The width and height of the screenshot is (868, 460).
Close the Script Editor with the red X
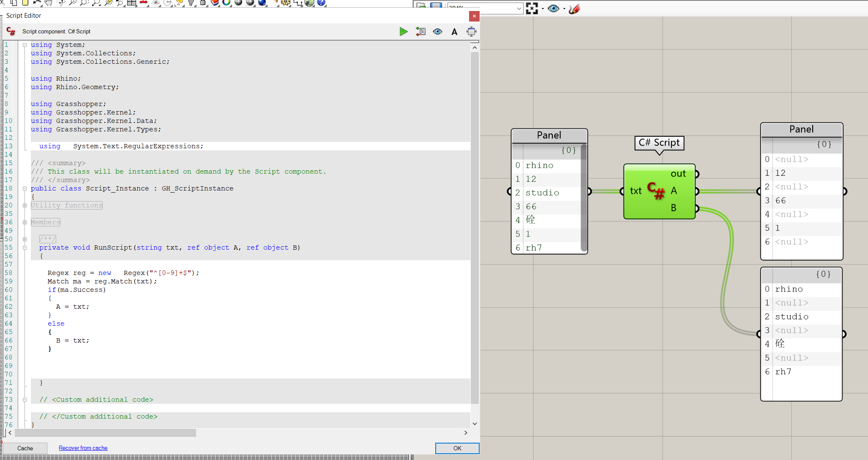474,16
